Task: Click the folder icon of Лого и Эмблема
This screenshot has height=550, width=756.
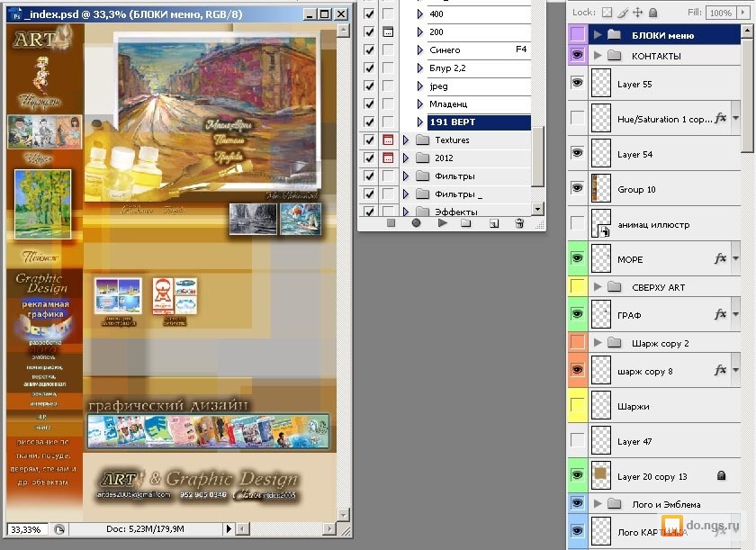Action: coord(614,504)
